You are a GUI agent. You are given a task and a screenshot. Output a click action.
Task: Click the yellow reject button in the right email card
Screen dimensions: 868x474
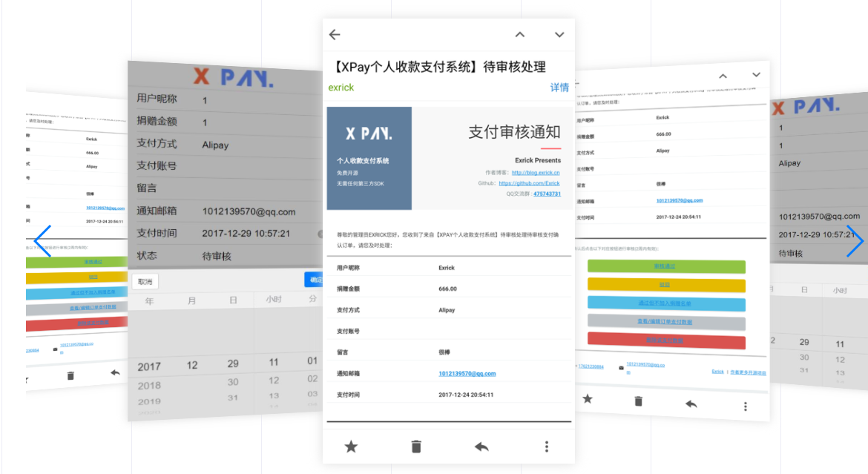(x=666, y=285)
